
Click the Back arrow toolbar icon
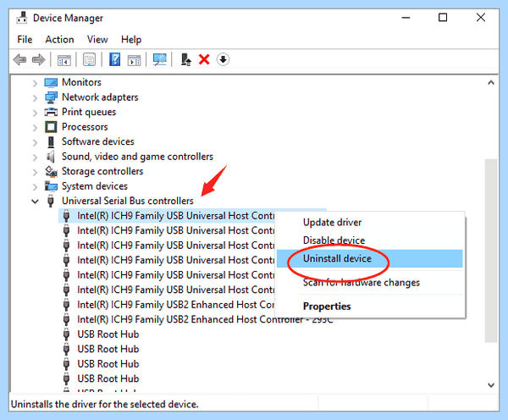(19, 59)
